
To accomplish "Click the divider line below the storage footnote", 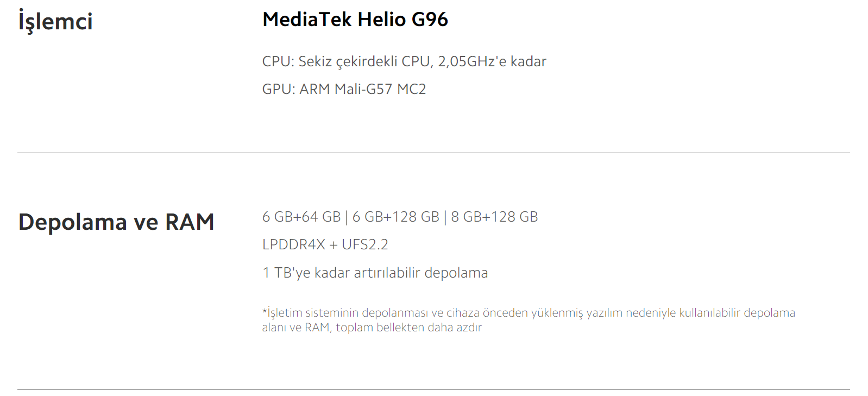I will click(433, 389).
